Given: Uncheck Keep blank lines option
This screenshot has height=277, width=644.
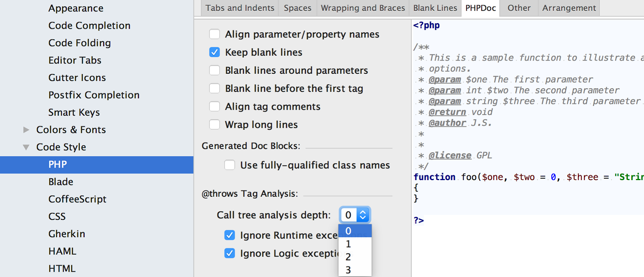Looking at the screenshot, I should tap(215, 52).
